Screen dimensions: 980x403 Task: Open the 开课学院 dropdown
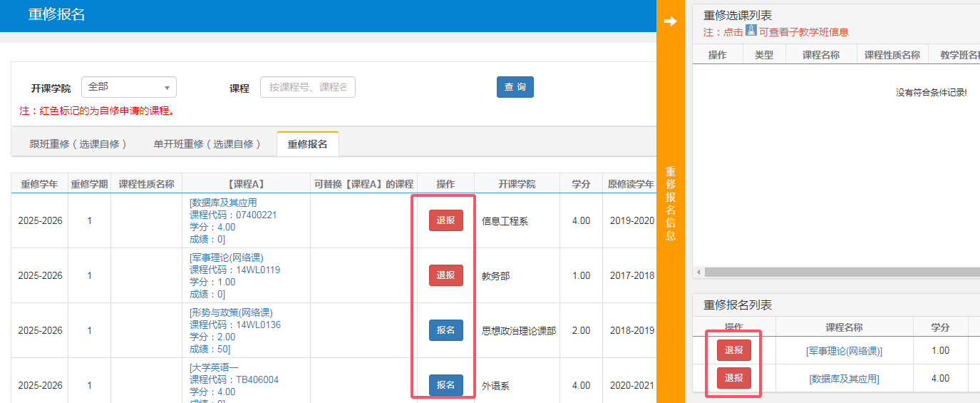pos(129,87)
